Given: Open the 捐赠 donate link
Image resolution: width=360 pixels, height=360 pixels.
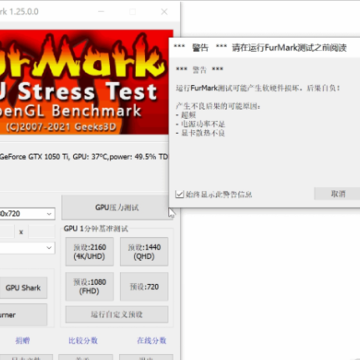Looking at the screenshot, I should click(x=23, y=340).
